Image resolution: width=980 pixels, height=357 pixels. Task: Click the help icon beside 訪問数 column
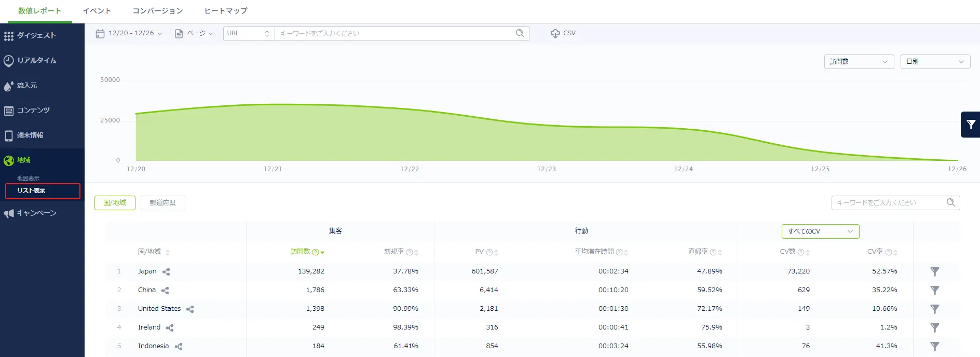click(x=315, y=252)
